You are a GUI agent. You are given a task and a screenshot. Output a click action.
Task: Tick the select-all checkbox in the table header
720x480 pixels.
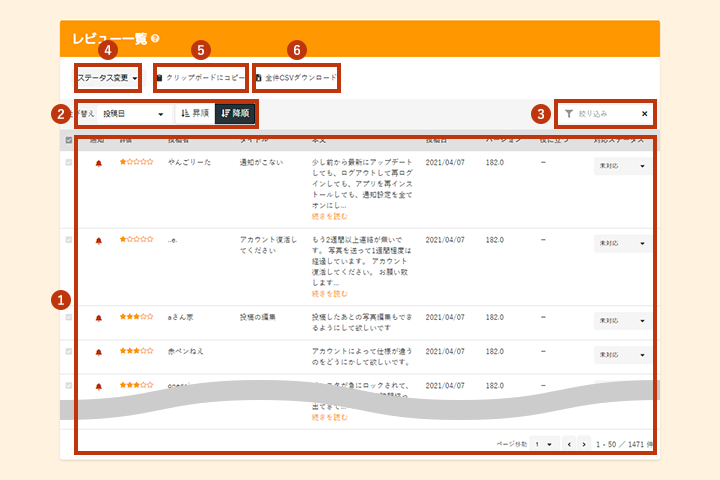click(68, 141)
